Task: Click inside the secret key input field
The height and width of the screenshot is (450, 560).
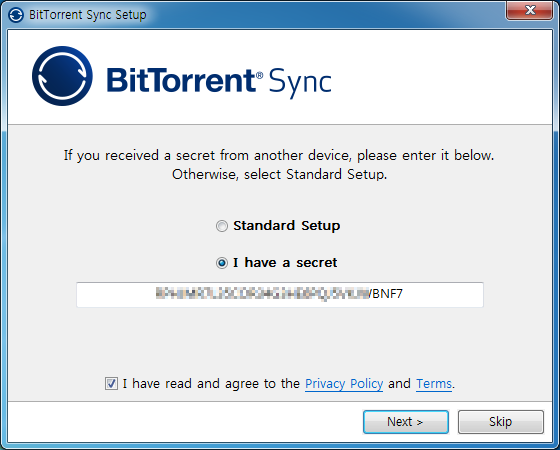Action: click(x=280, y=295)
